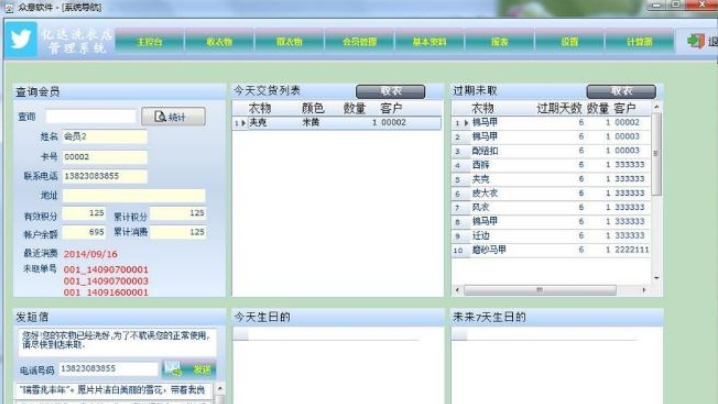The height and width of the screenshot is (404, 718).
Task: Click up arrow of SMS template list scrollbar
Action: [x=220, y=388]
